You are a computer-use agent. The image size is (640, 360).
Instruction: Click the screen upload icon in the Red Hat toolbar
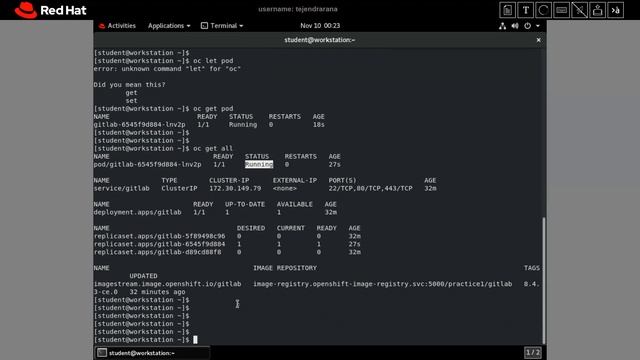point(598,10)
